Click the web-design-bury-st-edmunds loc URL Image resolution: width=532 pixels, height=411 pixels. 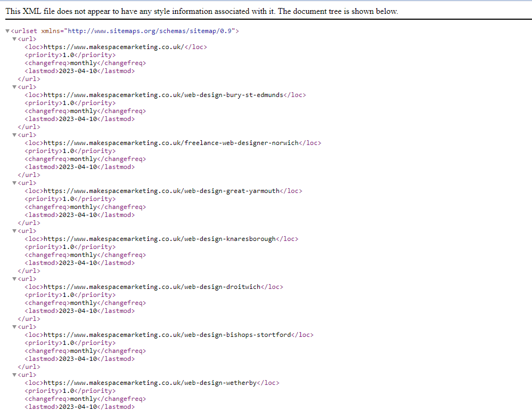point(163,95)
